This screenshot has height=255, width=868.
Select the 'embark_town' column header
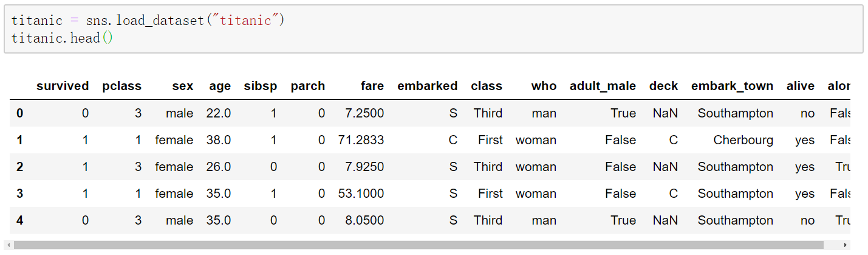click(x=732, y=86)
